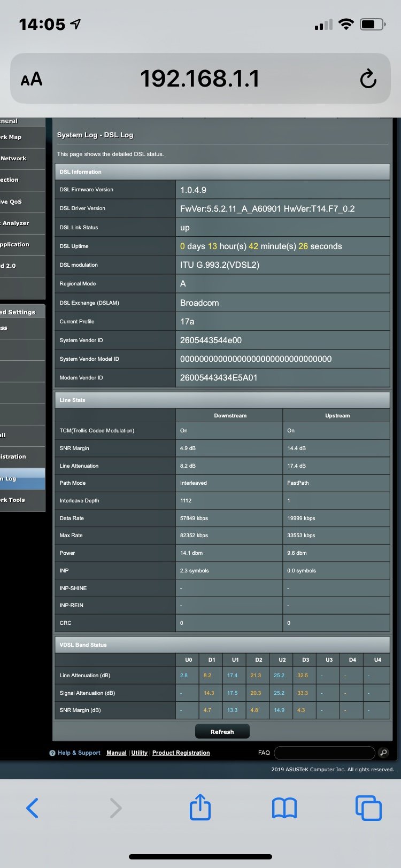Select the System Log sidebar item

[x=16, y=479]
